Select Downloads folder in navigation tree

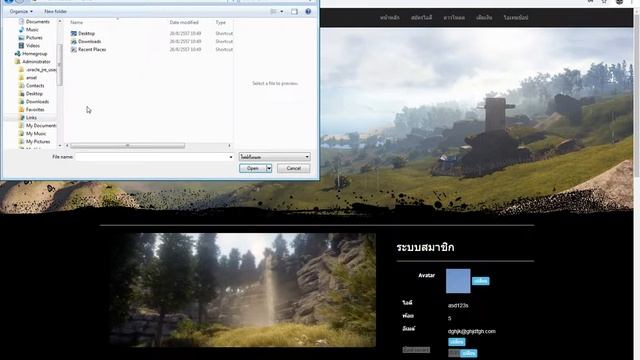[x=34, y=102]
